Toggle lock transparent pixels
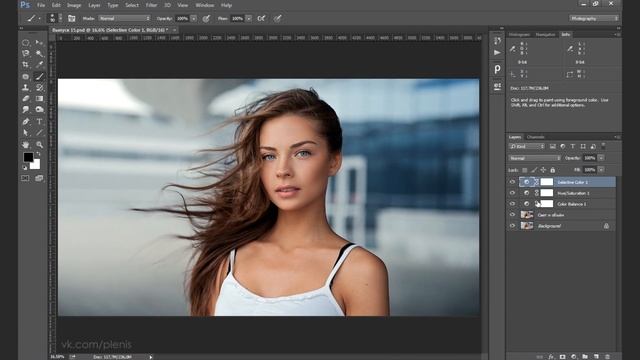Image resolution: width=640 pixels, height=360 pixels. pyautogui.click(x=525, y=170)
